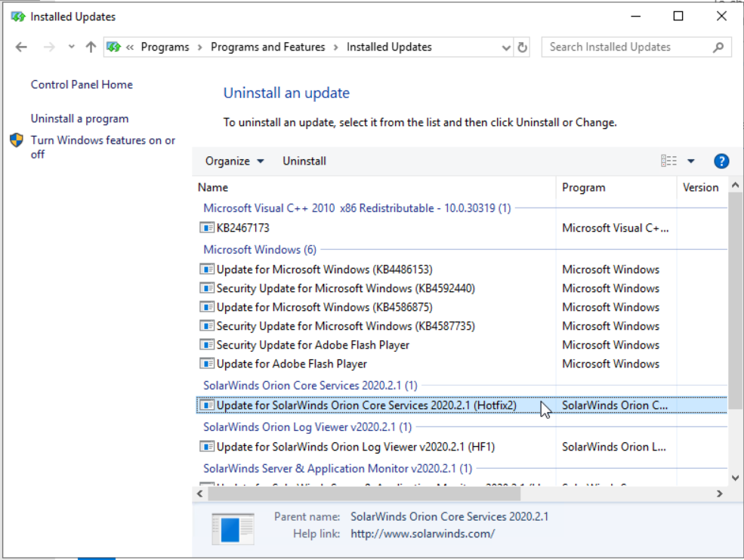744x560 pixels.
Task: Click the icon beside KB4587735 update
Action: (206, 326)
